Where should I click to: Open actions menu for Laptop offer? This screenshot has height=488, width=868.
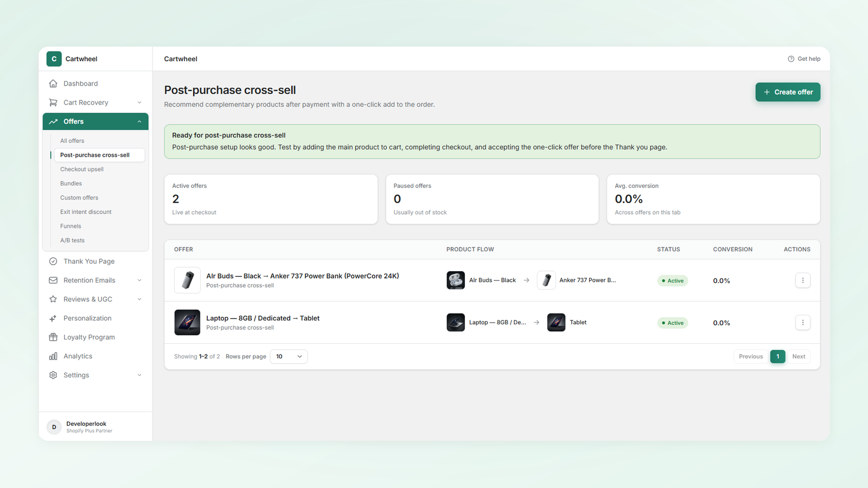[803, 323]
